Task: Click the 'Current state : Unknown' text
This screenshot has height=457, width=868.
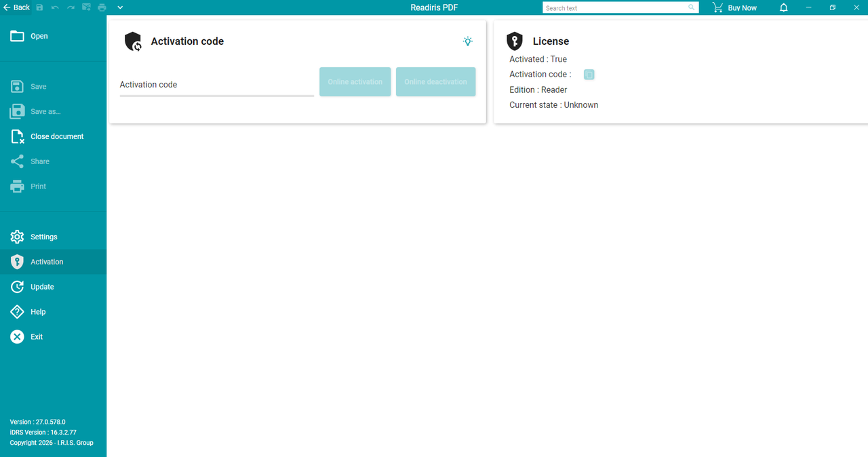Action: [x=553, y=105]
